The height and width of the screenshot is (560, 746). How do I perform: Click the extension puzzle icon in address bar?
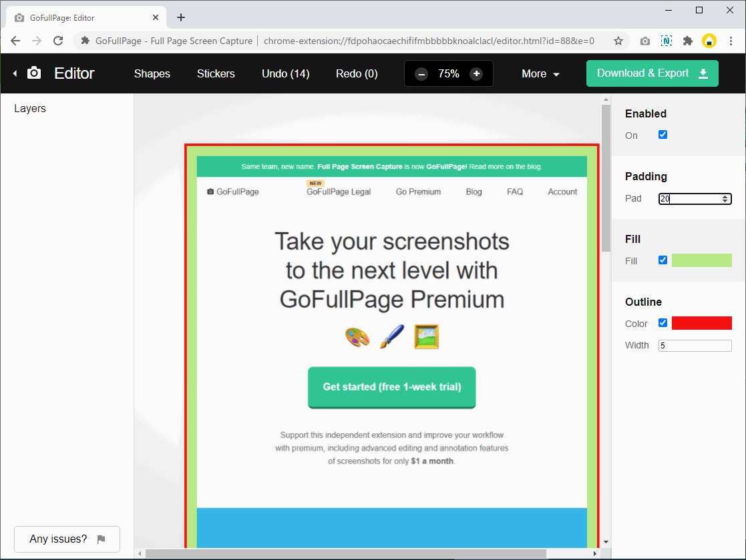coord(85,41)
